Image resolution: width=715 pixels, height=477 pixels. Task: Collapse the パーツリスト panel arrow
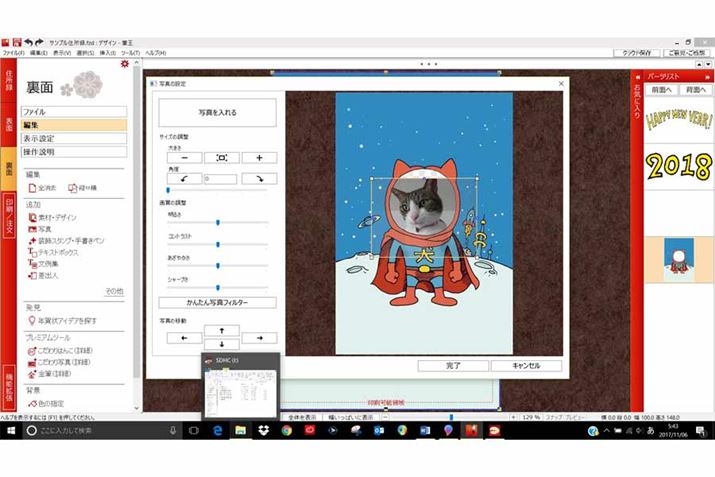(707, 77)
